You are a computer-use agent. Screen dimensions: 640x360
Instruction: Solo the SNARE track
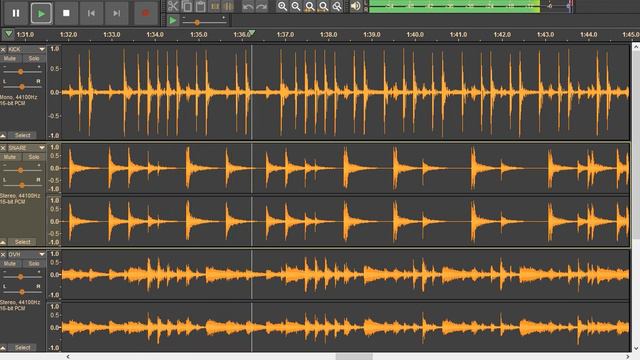coord(33,157)
